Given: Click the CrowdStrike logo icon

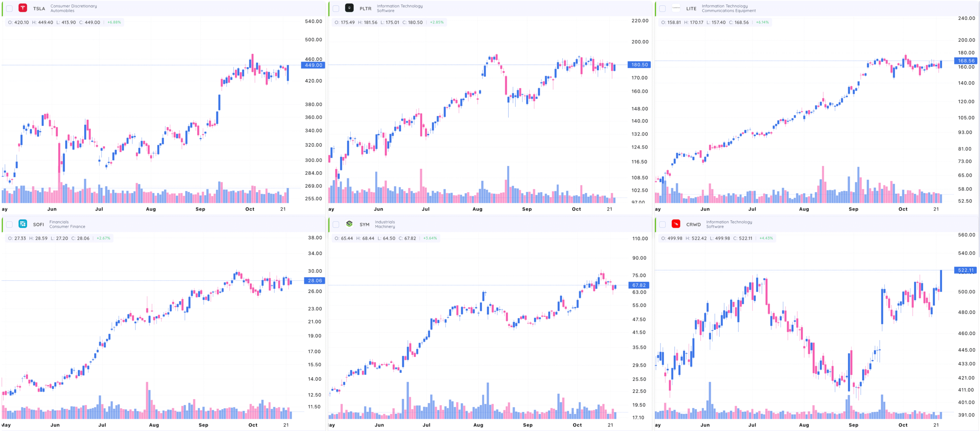Looking at the screenshot, I should pos(676,224).
